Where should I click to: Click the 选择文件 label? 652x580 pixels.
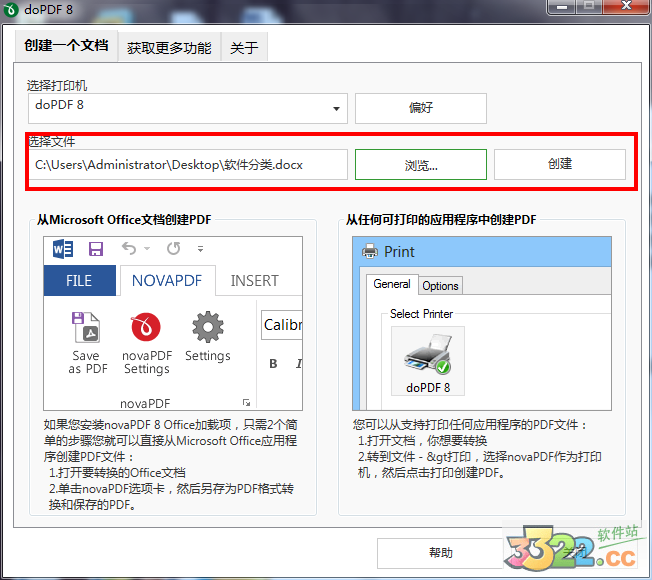[52, 142]
